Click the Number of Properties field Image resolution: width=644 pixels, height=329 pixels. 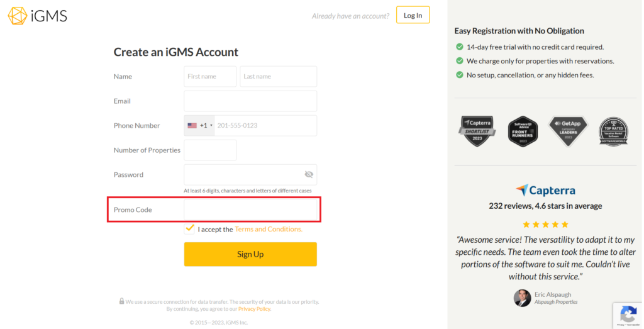210,150
